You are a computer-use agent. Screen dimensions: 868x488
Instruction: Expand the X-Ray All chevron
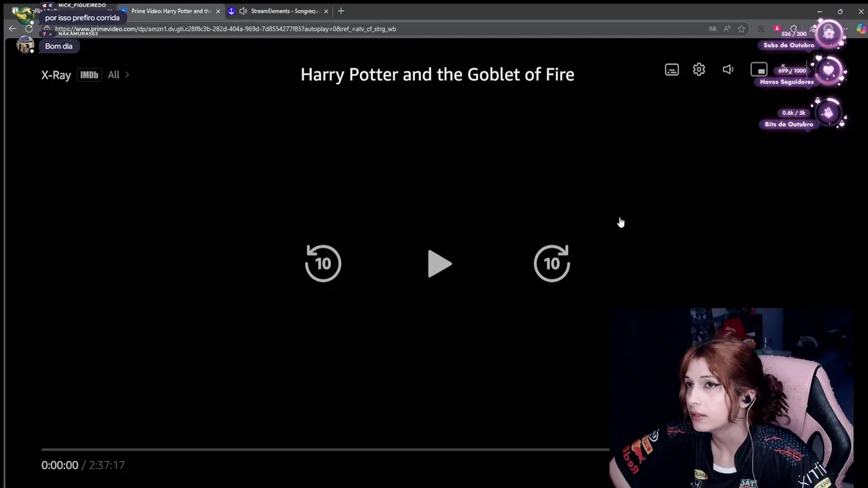tap(127, 75)
